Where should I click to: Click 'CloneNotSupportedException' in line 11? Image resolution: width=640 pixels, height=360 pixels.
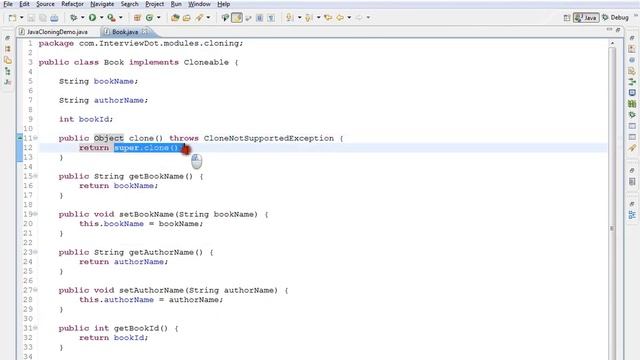pyautogui.click(x=269, y=138)
